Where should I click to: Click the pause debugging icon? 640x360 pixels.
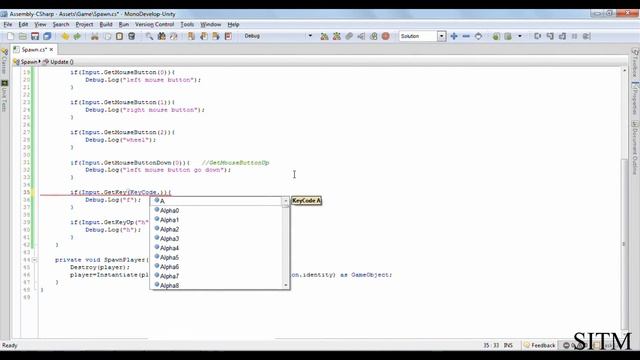tap(575, 36)
